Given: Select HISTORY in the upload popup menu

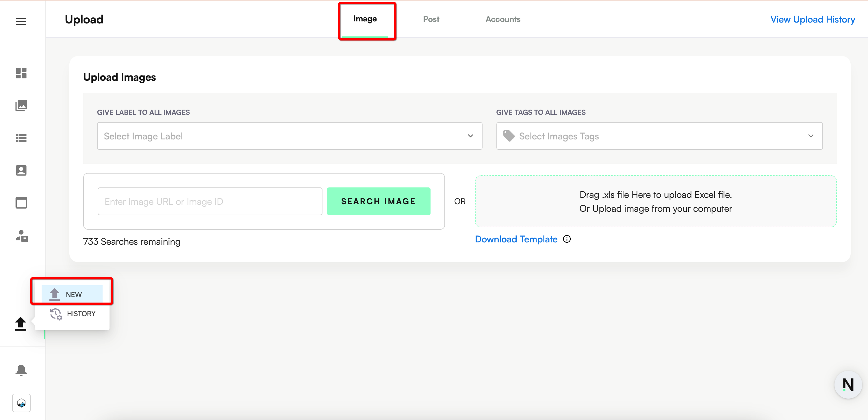Looking at the screenshot, I should [73, 314].
